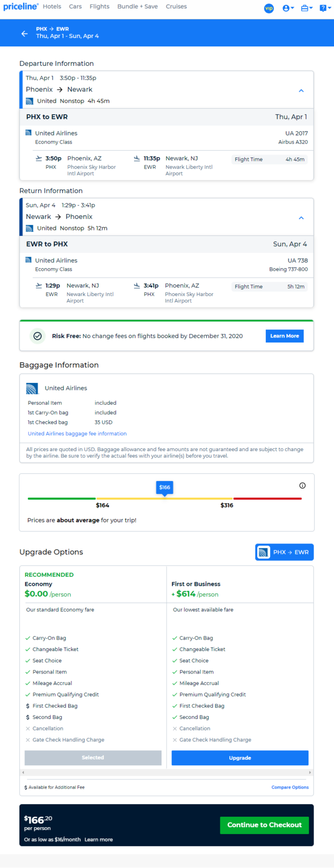
Task: Open the Cars tab
Action: pyautogui.click(x=75, y=6)
